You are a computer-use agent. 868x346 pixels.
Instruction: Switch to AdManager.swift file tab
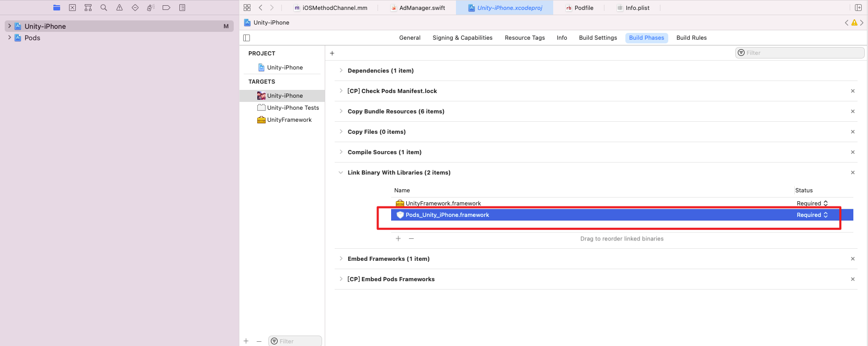418,8
